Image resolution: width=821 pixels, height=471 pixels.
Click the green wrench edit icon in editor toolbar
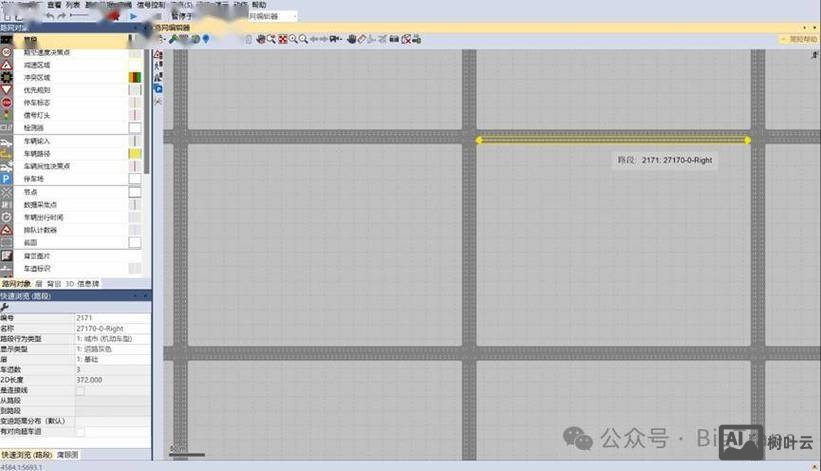click(x=173, y=39)
